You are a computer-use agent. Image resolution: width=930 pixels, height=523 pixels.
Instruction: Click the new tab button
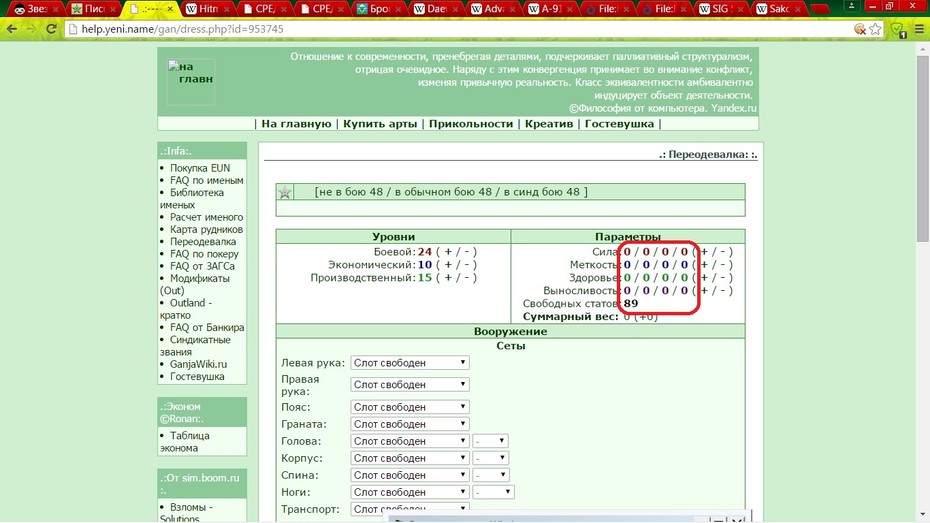[820, 9]
